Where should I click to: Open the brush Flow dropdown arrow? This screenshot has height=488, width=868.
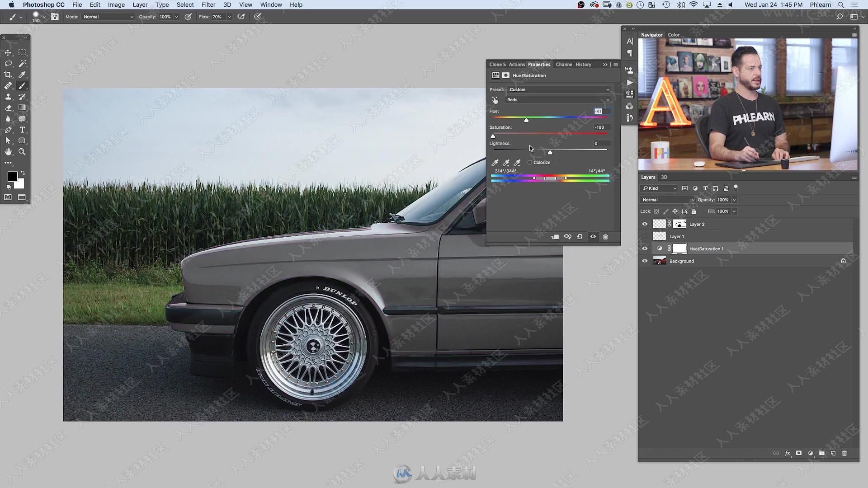pyautogui.click(x=229, y=17)
